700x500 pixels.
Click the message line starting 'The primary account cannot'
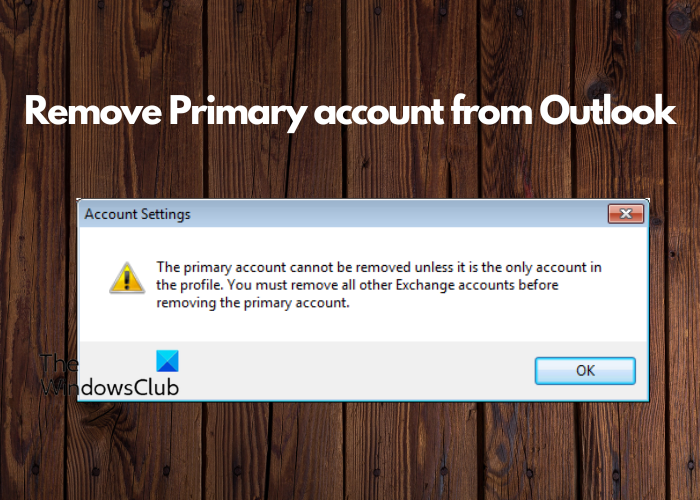click(x=379, y=267)
